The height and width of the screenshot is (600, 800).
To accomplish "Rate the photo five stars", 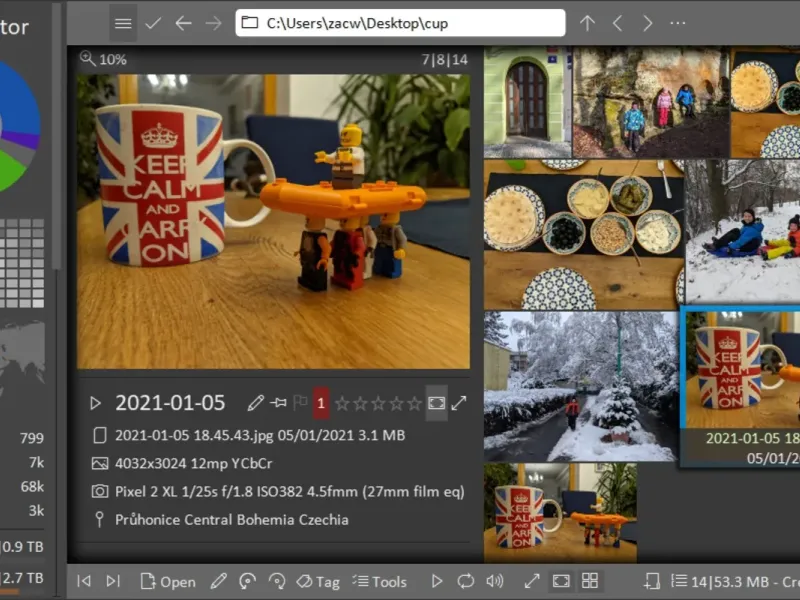I will click(x=414, y=404).
